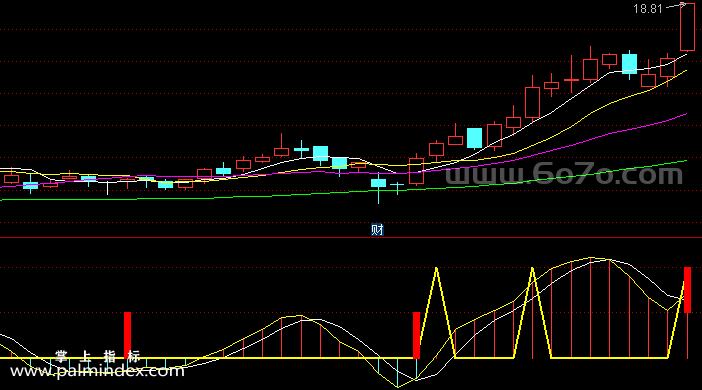702x390 pixels.
Task: Click the thick red bar left of first yellow spike
Action: [x=416, y=335]
